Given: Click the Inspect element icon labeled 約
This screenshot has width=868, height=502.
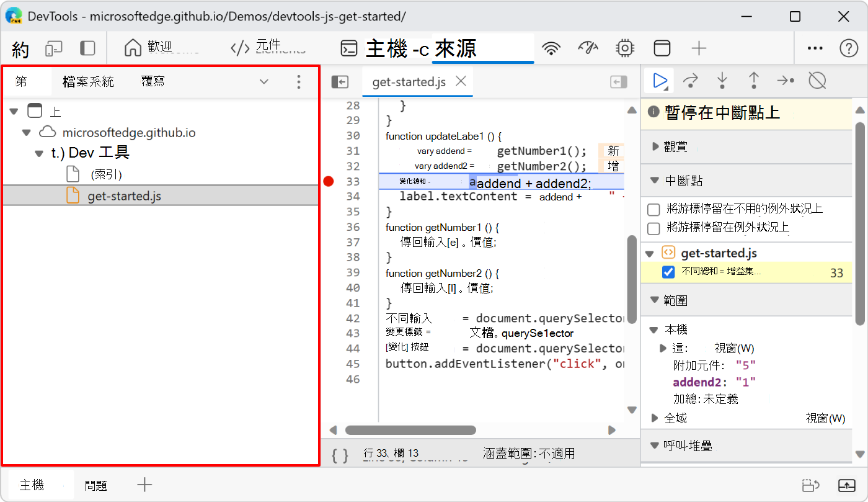Looking at the screenshot, I should (20, 48).
